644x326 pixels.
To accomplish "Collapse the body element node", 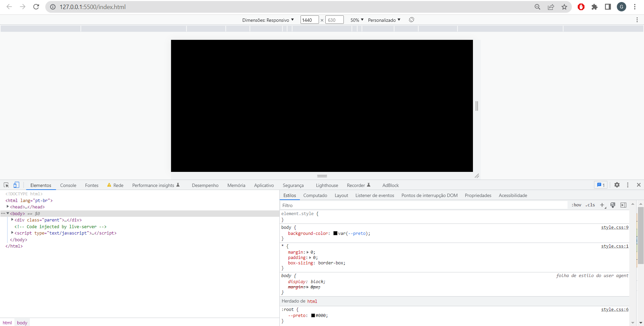I will point(8,213).
